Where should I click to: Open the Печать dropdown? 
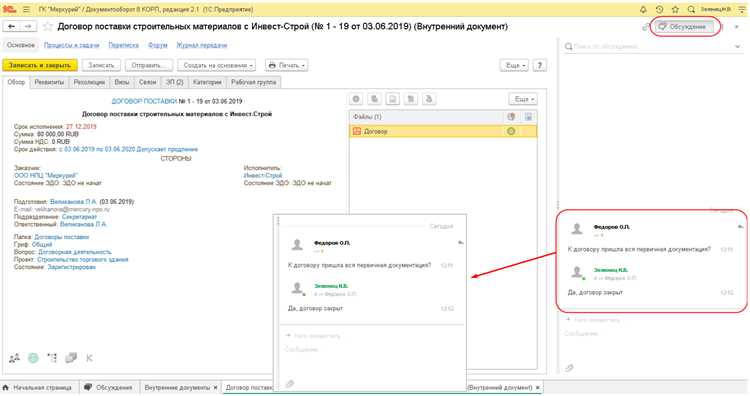pos(286,65)
